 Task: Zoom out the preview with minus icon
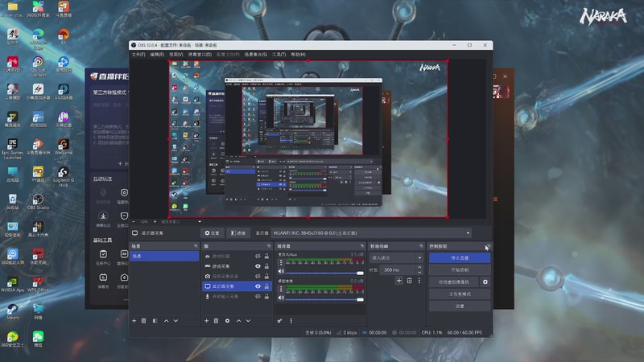[x=134, y=222]
